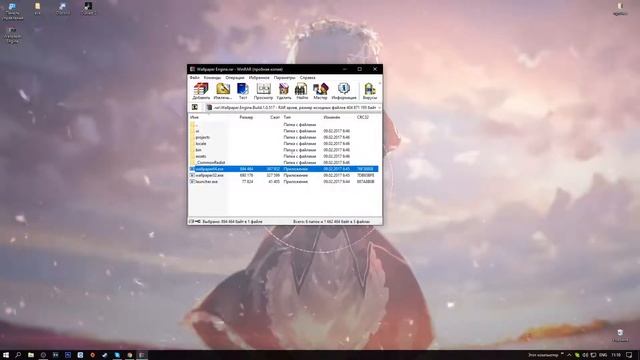Viewport: 640px width, 360px height.
Task: Click the Мастер (Wizard) toolbar icon
Action: pos(320,91)
